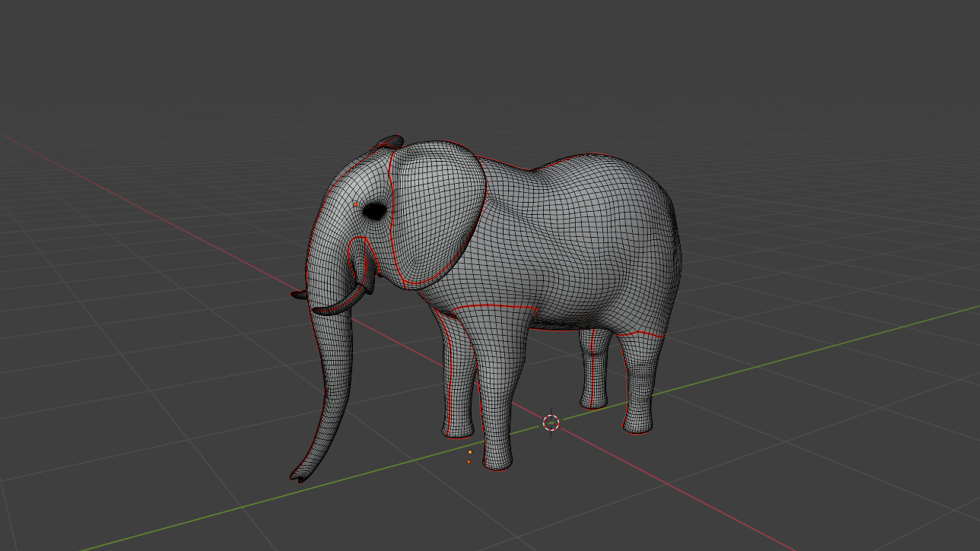Select the elephant's rear right leg
This screenshot has height=551, width=980.
point(641,383)
